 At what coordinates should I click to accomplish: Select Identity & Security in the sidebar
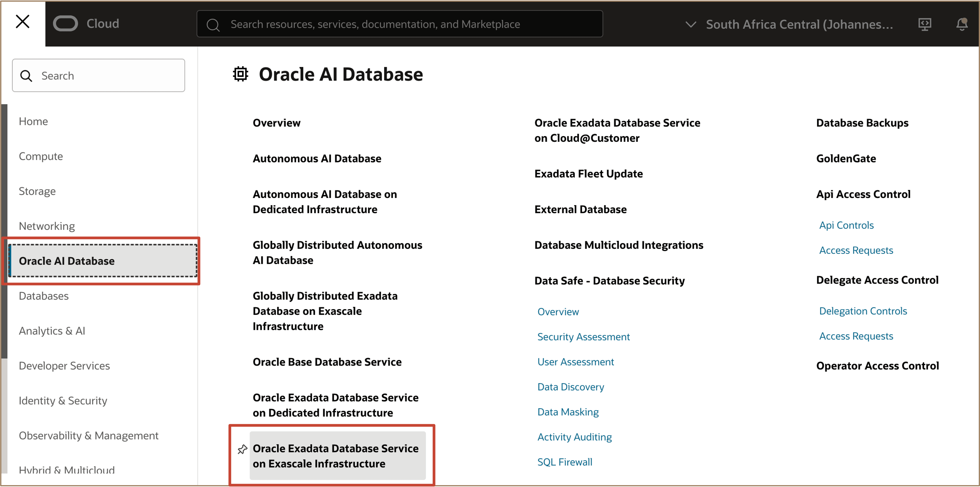(63, 400)
